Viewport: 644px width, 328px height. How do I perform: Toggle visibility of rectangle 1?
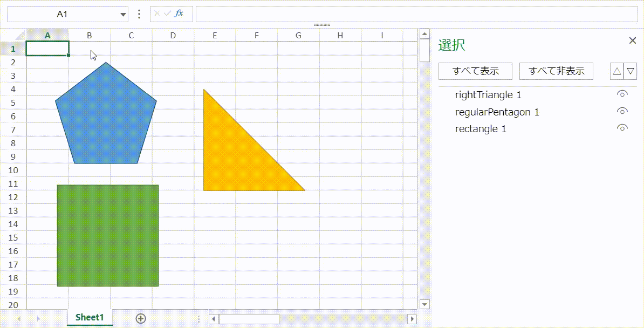click(622, 128)
